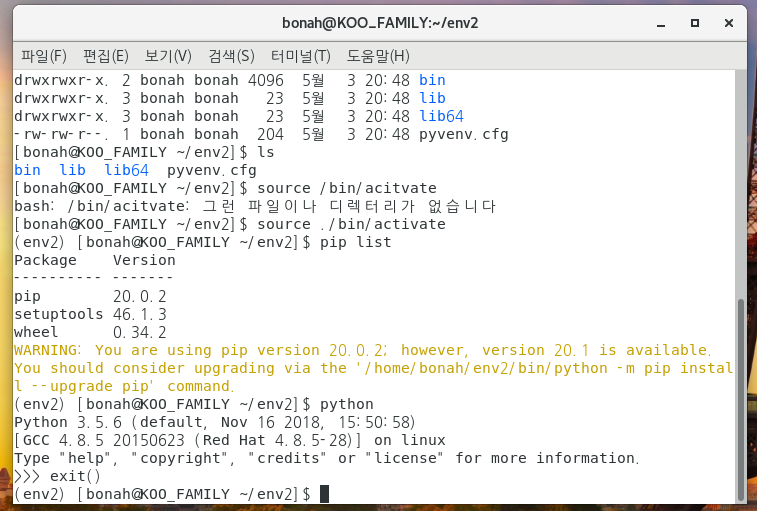
Task: Click the yellow 'WARNING:' text
Action: [48, 350]
